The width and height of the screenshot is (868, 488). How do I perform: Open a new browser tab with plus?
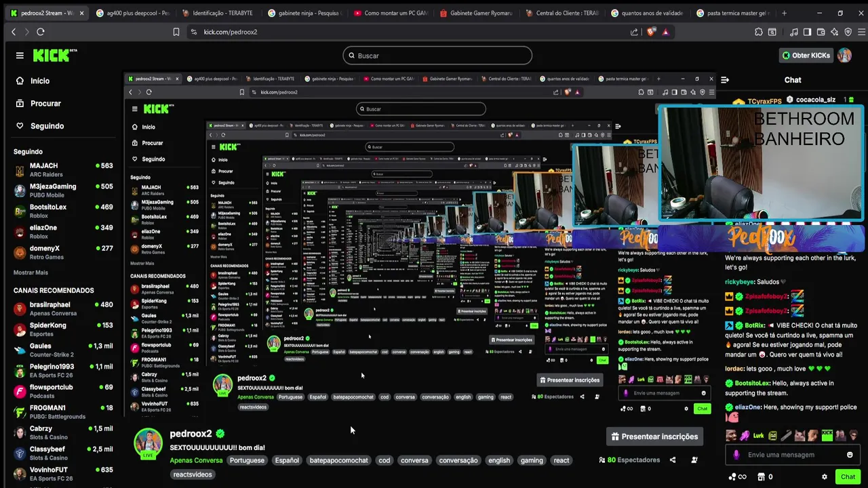(x=784, y=13)
